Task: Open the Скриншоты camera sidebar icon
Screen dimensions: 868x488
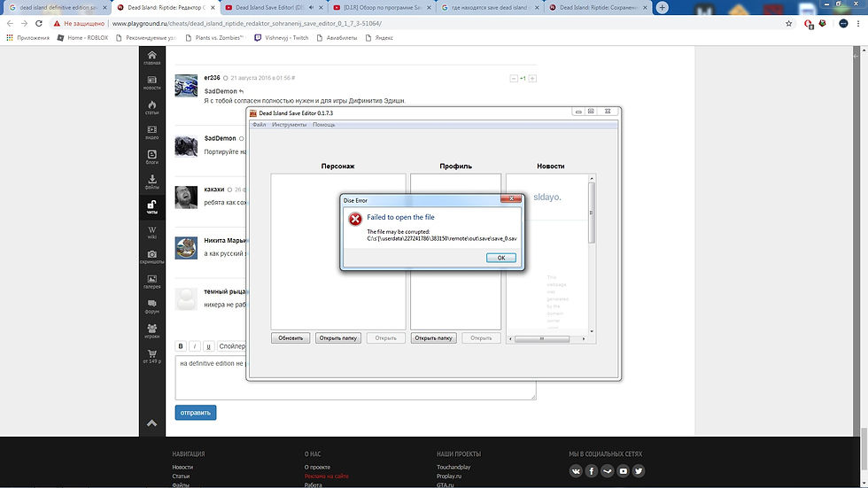Action: (151, 257)
